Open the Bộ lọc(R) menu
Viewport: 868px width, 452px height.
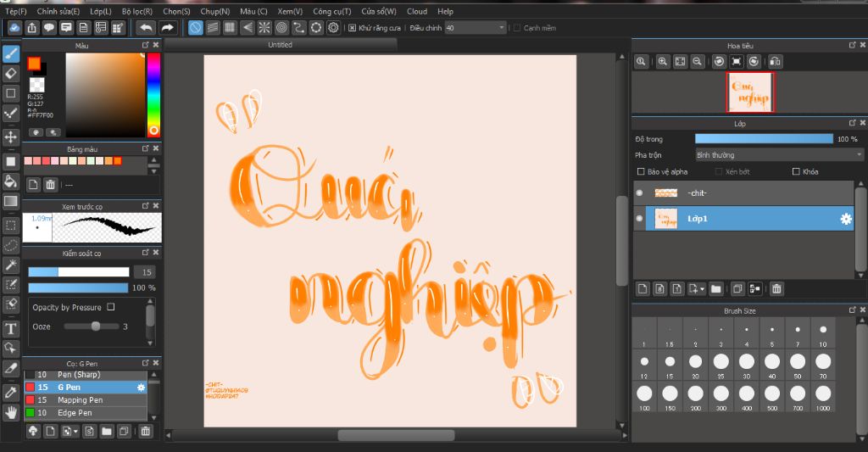tap(137, 12)
